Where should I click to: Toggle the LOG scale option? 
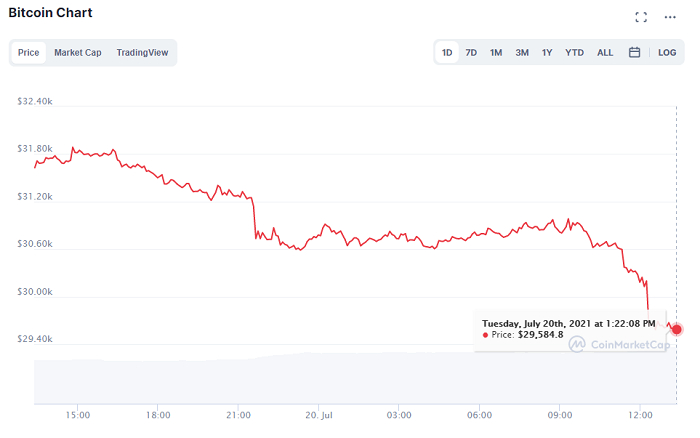pyautogui.click(x=667, y=52)
